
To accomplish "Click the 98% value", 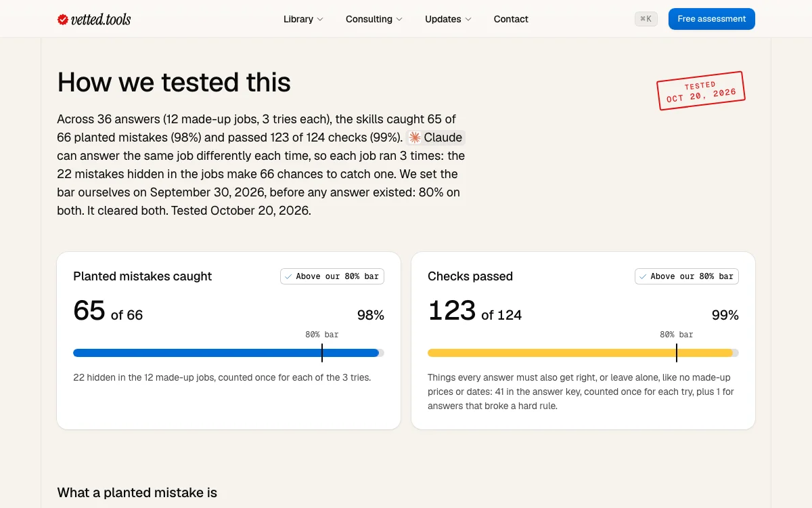I will (x=371, y=315).
